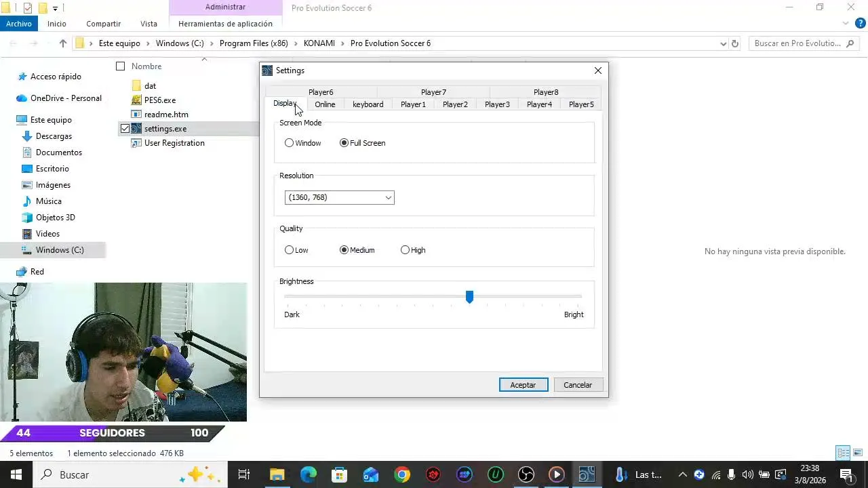Switch to the keyboard tab
Viewport: 868px width, 488px height.
pyautogui.click(x=368, y=104)
